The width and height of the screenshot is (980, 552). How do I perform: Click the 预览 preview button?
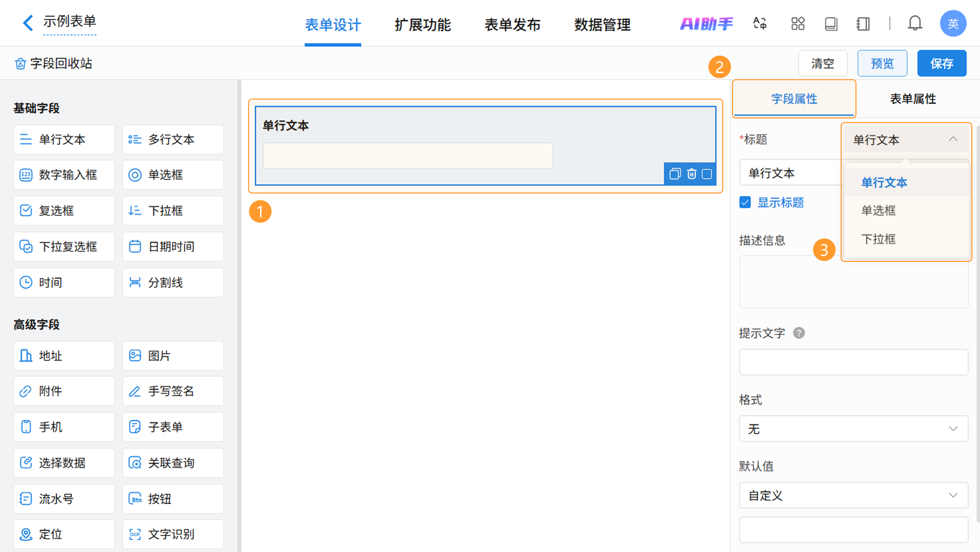click(882, 63)
